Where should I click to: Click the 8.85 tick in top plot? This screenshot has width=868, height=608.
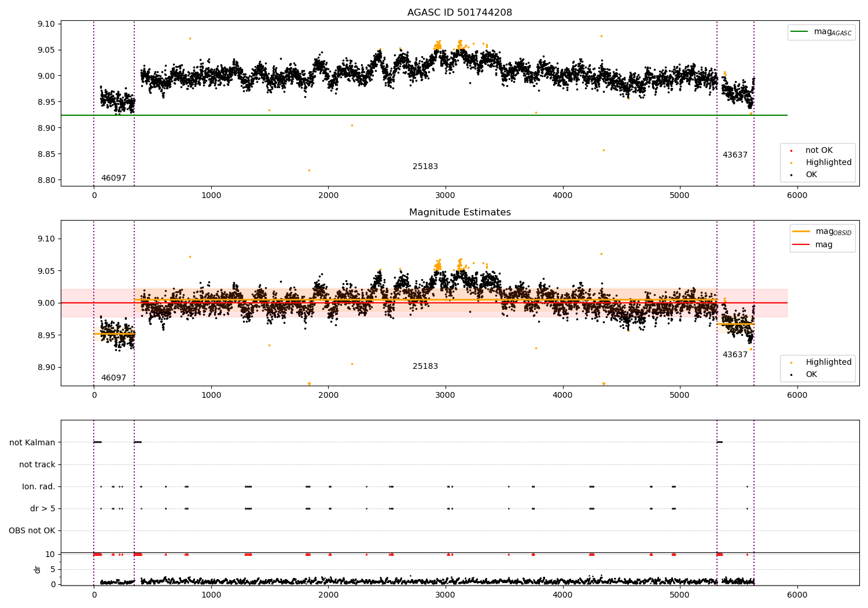[47, 155]
